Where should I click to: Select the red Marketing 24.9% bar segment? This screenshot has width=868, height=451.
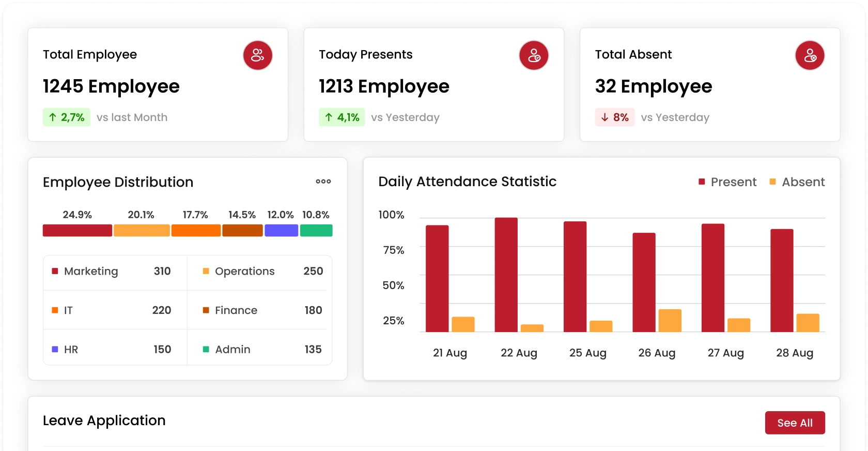coord(78,231)
